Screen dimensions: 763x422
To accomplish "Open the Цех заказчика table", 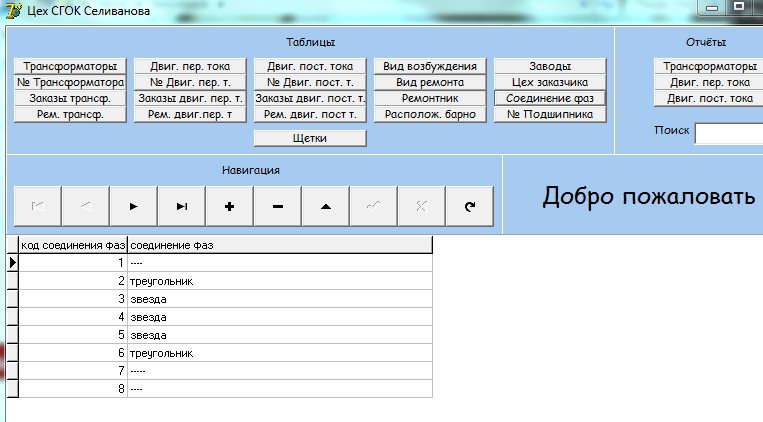I will pyautogui.click(x=550, y=82).
